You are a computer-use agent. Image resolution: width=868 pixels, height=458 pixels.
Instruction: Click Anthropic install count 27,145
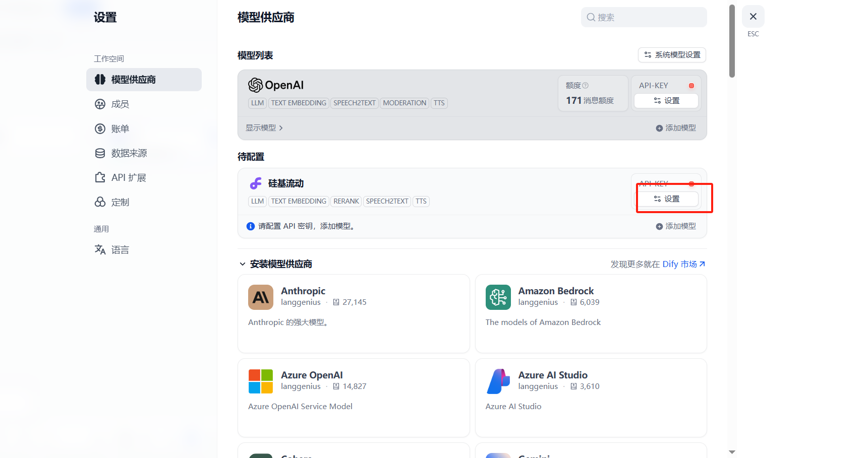pyautogui.click(x=350, y=302)
